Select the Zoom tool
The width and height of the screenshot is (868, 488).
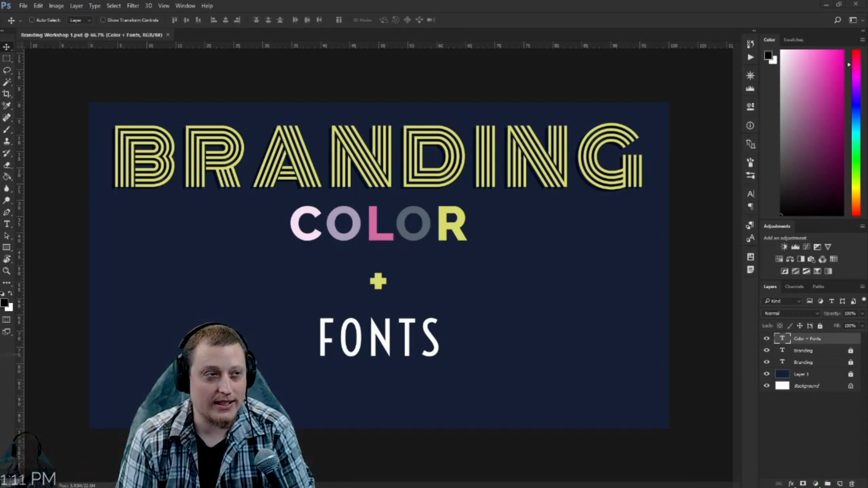tap(6, 271)
